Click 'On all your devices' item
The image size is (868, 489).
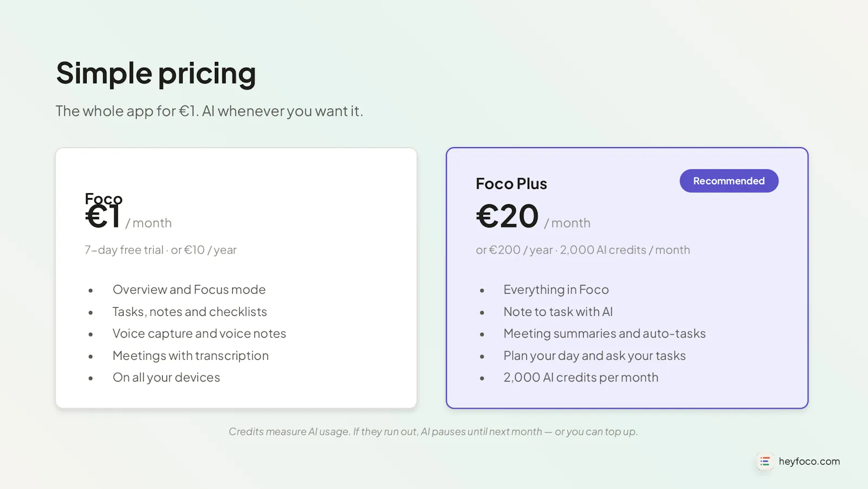tap(166, 377)
